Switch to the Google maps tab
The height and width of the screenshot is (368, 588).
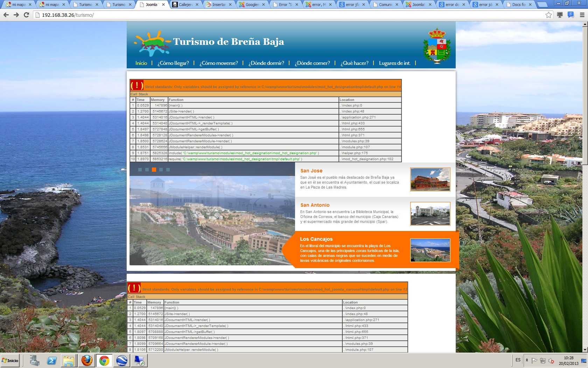[x=252, y=5]
